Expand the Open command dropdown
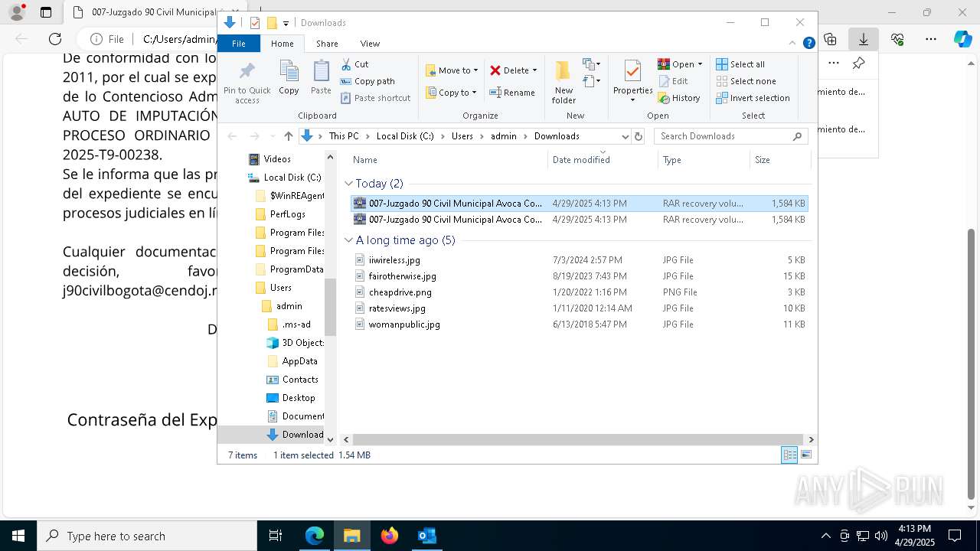The width and height of the screenshot is (980, 551). tap(700, 64)
